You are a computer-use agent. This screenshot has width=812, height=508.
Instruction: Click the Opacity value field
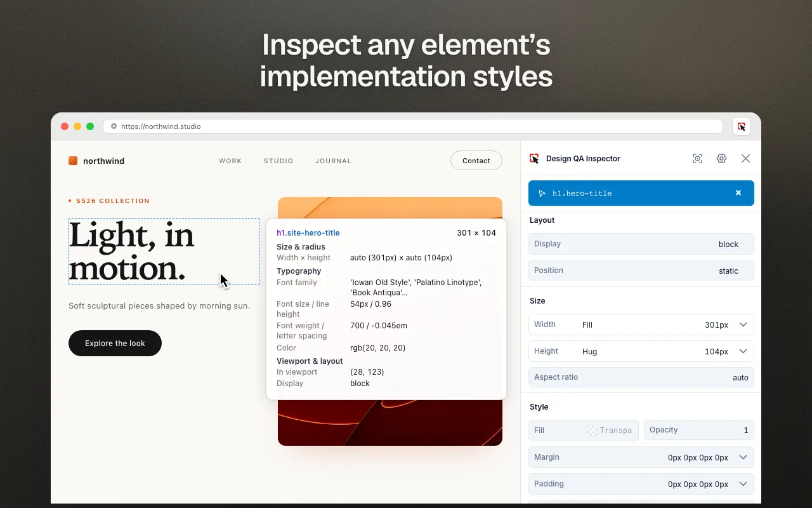(x=699, y=430)
